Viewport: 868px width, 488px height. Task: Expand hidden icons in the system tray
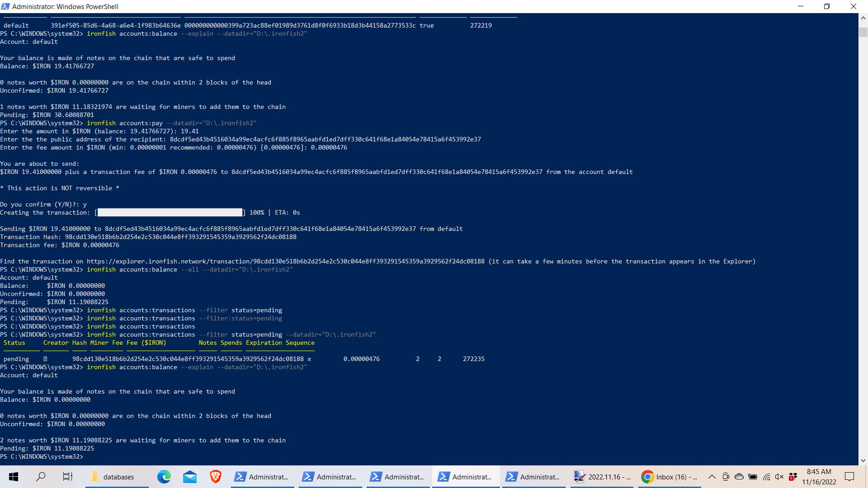[711, 477]
